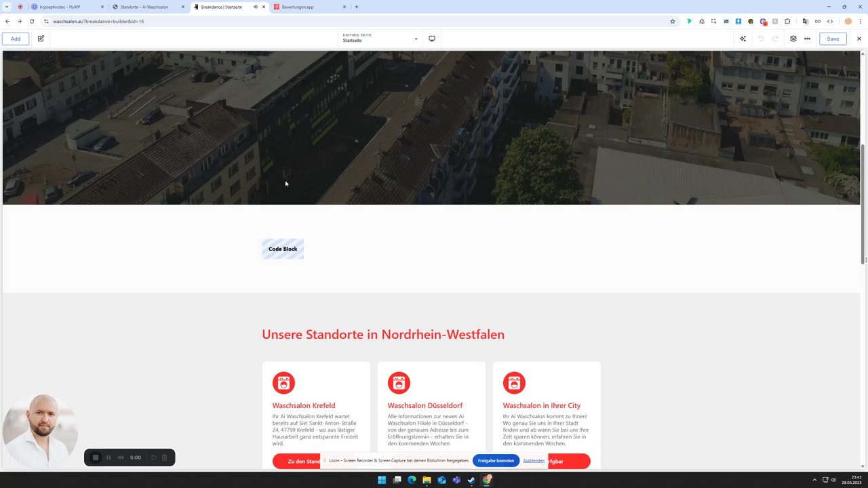This screenshot has height=488, width=868.
Task: Save the page in Breakdance
Action: pos(833,39)
